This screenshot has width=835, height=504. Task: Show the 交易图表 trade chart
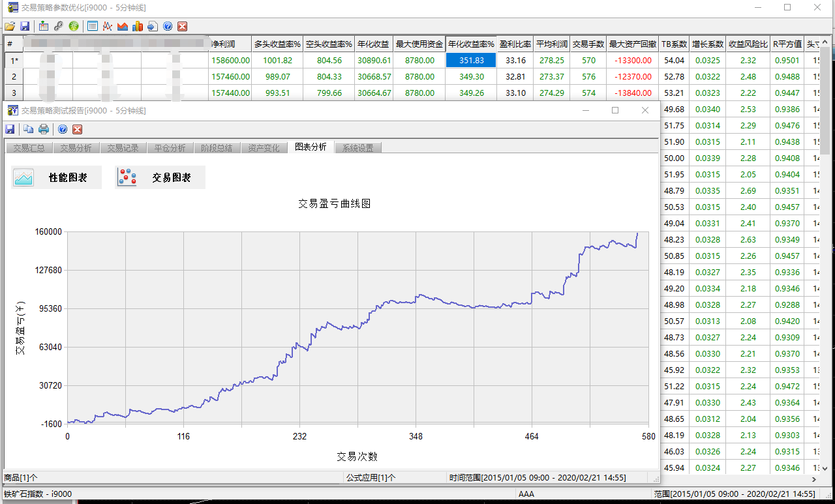[x=160, y=177]
